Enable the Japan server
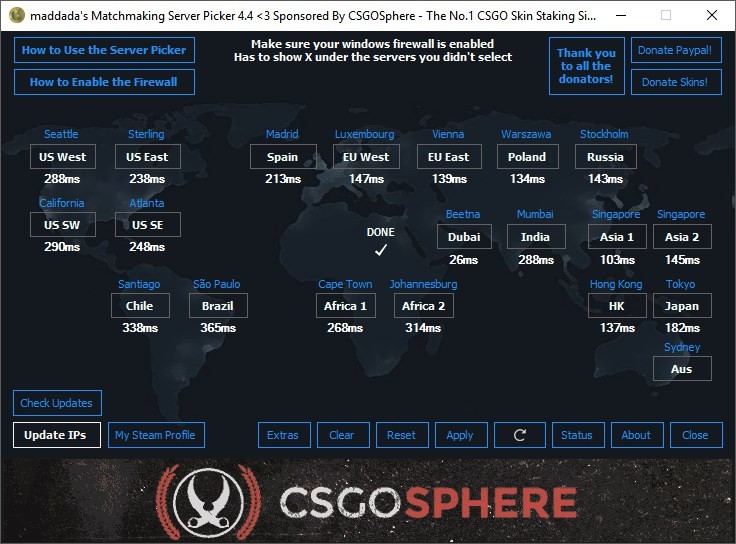The width and height of the screenshot is (736, 544). coord(682,306)
